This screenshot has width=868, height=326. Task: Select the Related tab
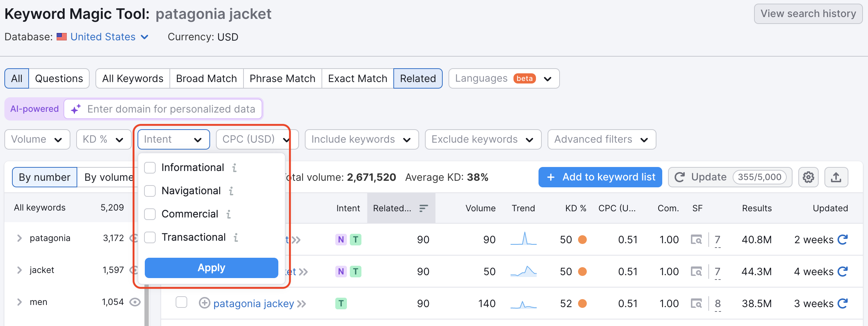click(x=418, y=78)
